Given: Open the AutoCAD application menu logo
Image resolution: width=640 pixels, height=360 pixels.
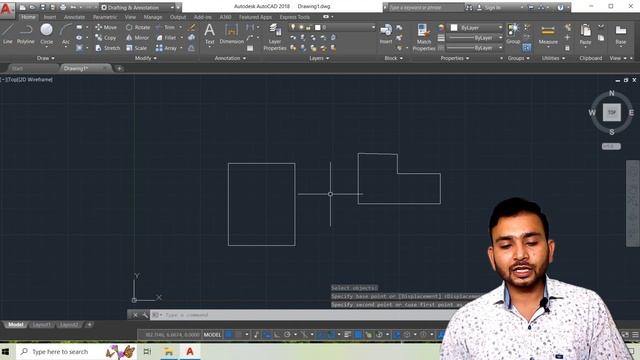Looking at the screenshot, I should (x=7, y=8).
